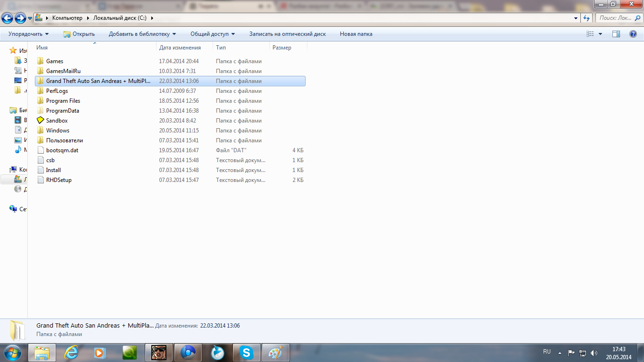Expand the Добавить в библиотеку menu
This screenshot has width=644, height=362.
142,34
